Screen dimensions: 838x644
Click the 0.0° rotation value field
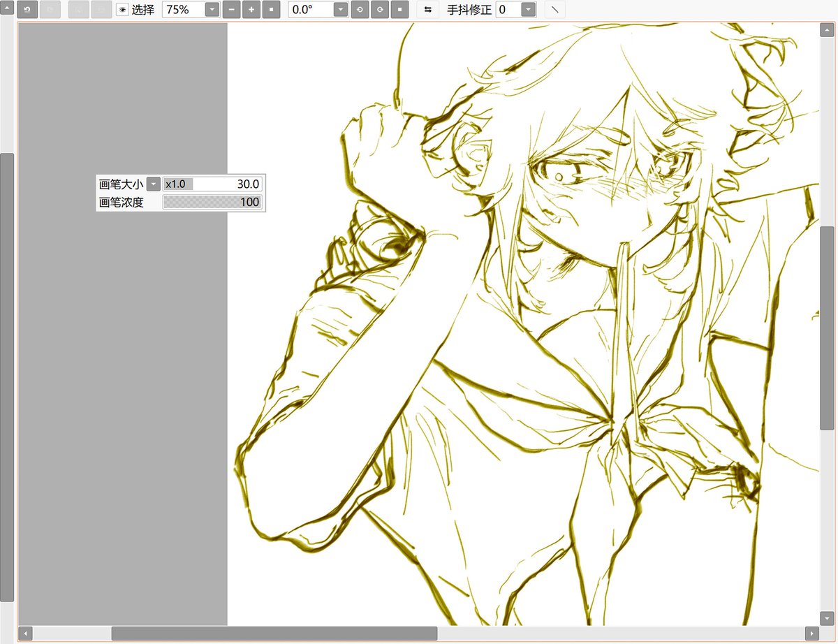pos(311,10)
